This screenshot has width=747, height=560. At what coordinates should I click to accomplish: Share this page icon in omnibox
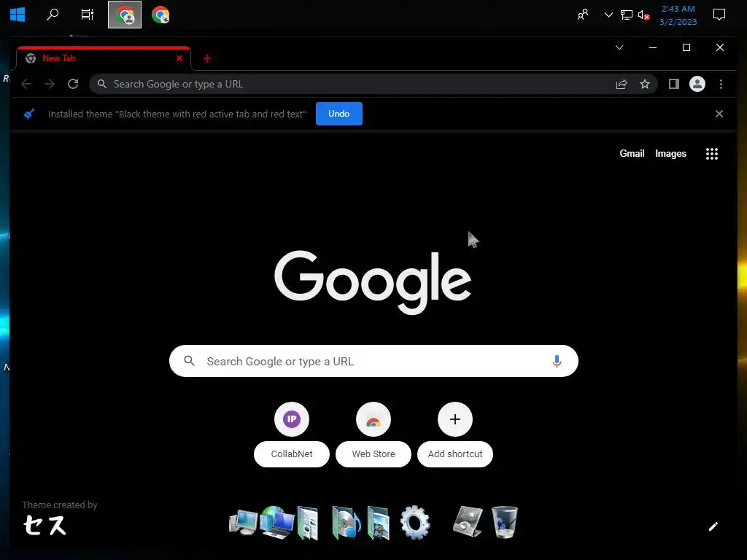pos(622,85)
